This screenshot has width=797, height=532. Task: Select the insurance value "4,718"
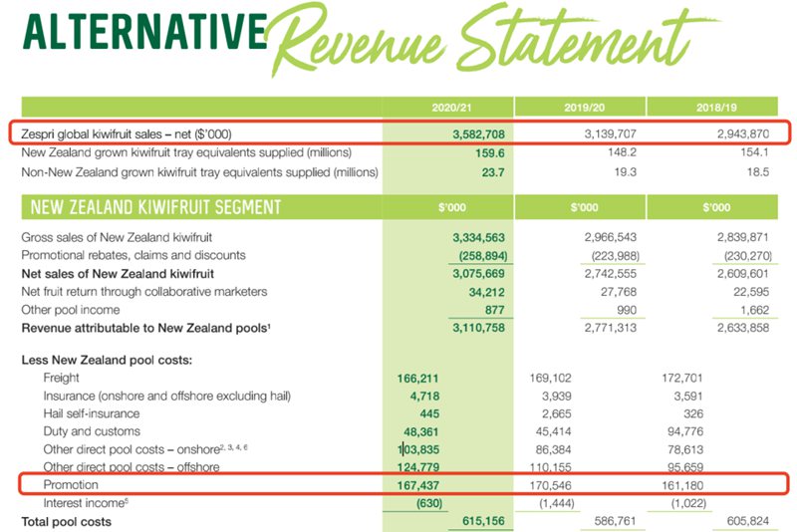tap(424, 397)
